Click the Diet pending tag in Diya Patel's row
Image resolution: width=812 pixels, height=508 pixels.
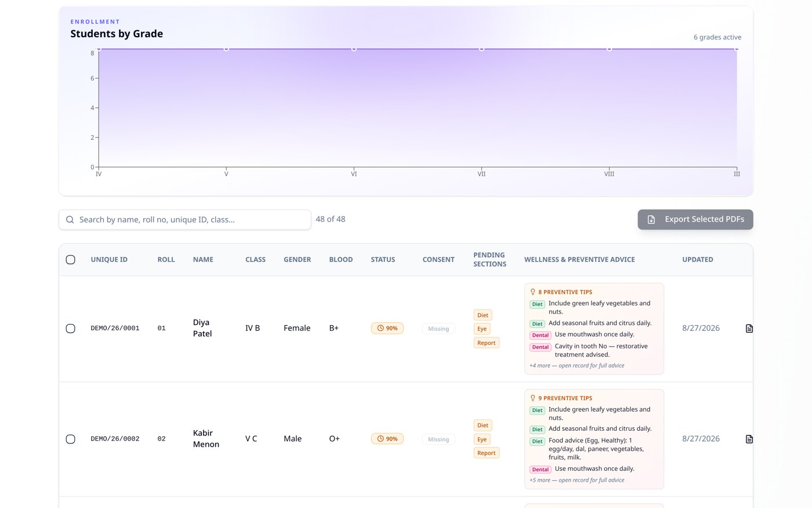click(x=483, y=315)
